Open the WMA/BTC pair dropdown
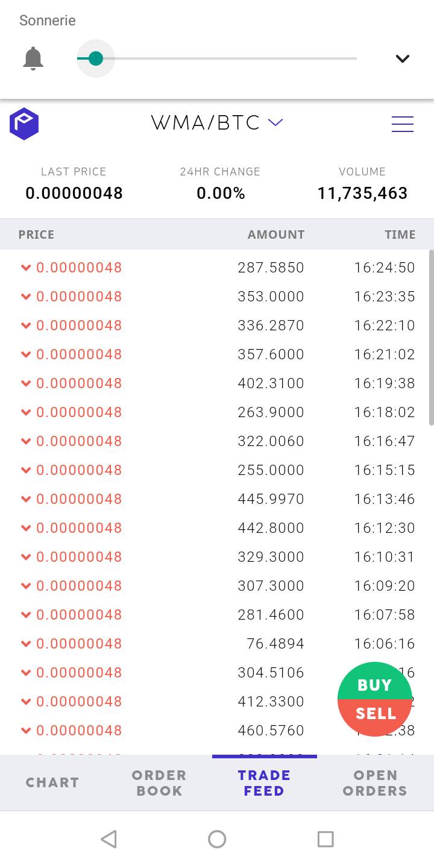 pyautogui.click(x=275, y=123)
